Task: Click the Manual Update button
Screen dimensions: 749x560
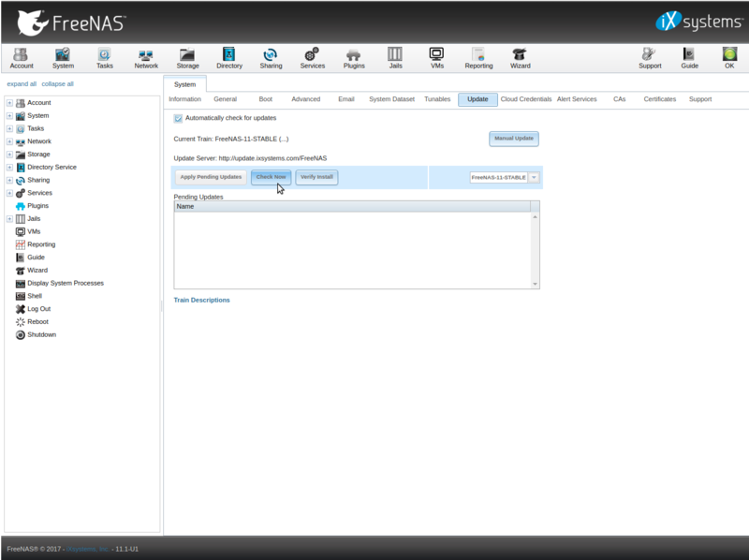Action: [x=514, y=139]
